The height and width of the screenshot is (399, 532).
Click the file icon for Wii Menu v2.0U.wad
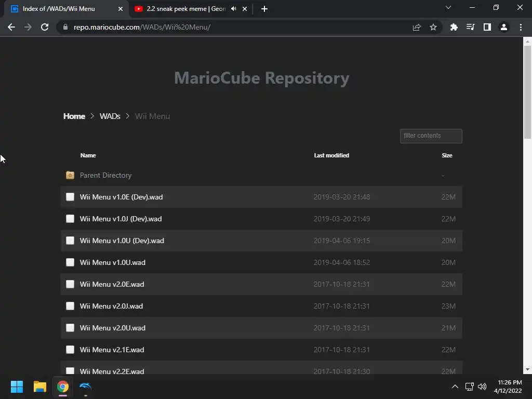point(70,327)
